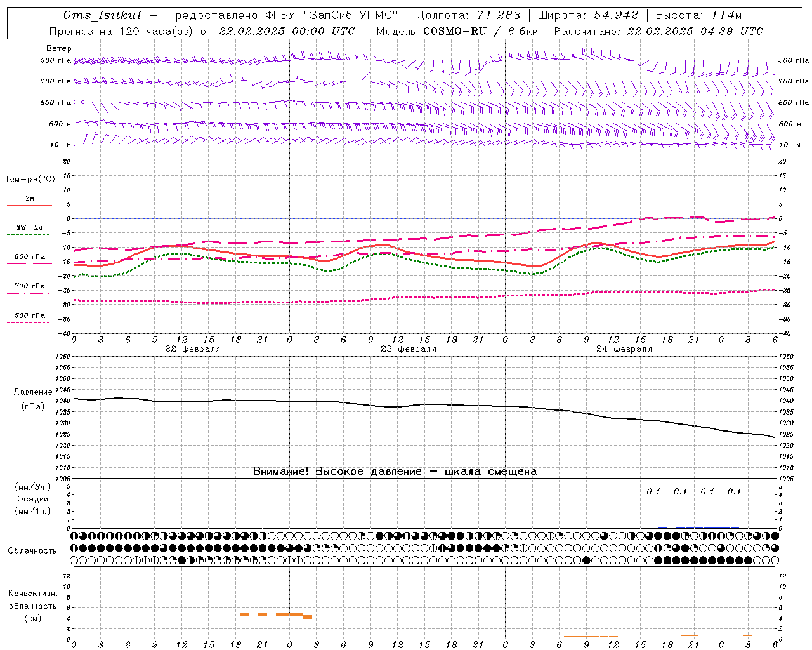Click the Конвективн. облачность label
Image resolution: width=812 pixels, height=650 pixels.
click(33, 600)
